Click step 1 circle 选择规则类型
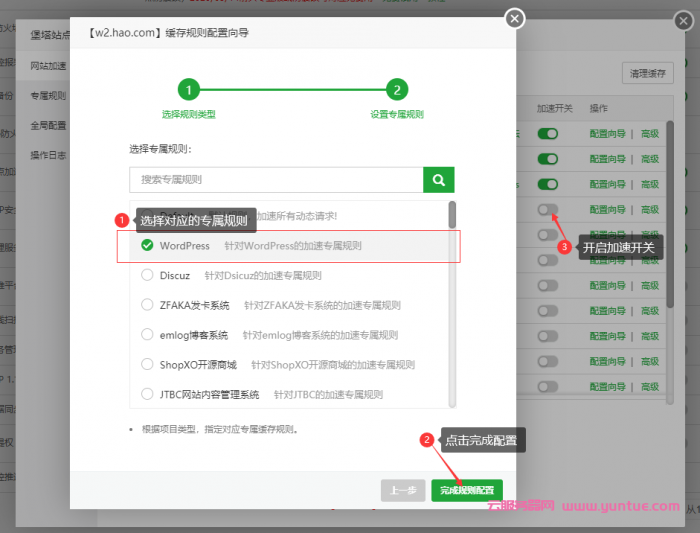 [188, 90]
